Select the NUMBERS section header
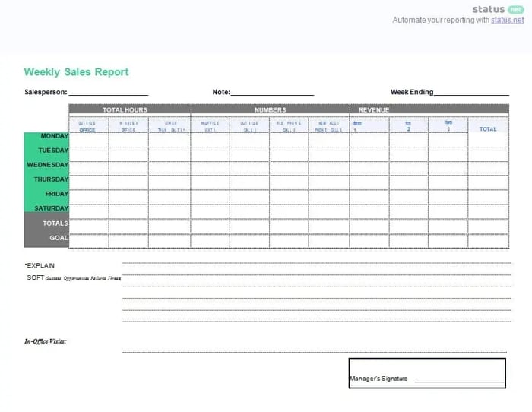 pyautogui.click(x=270, y=110)
